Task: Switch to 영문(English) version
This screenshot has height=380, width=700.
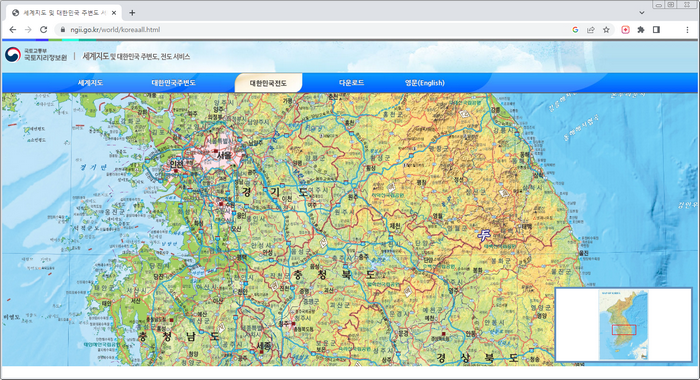Action: (x=425, y=83)
